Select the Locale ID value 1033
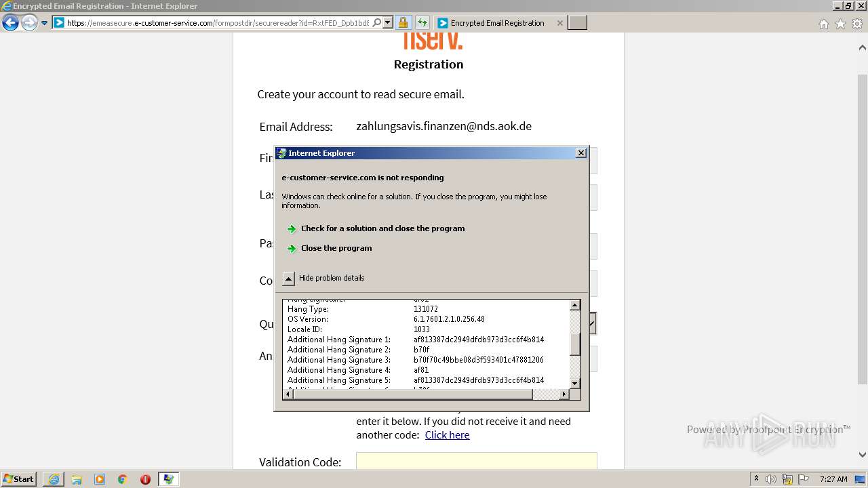Image resolution: width=868 pixels, height=488 pixels. coord(422,329)
